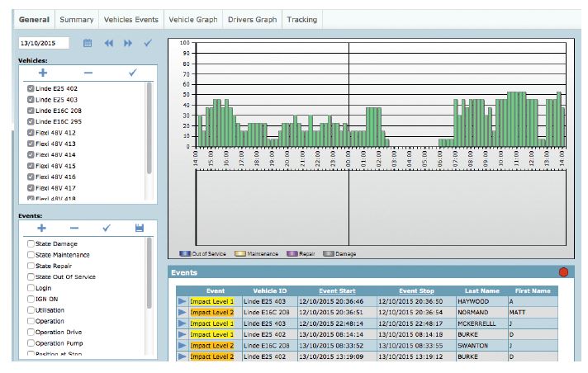Click the First Name column header

(x=533, y=291)
